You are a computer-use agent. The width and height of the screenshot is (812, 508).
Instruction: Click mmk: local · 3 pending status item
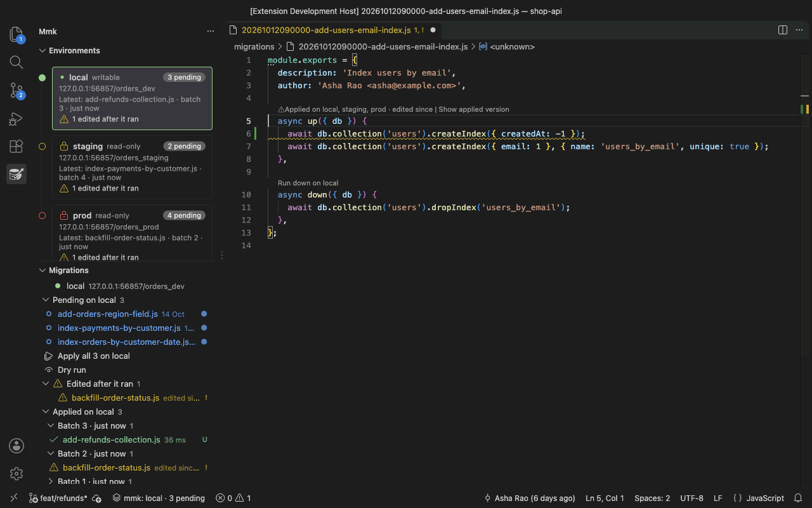pos(159,498)
